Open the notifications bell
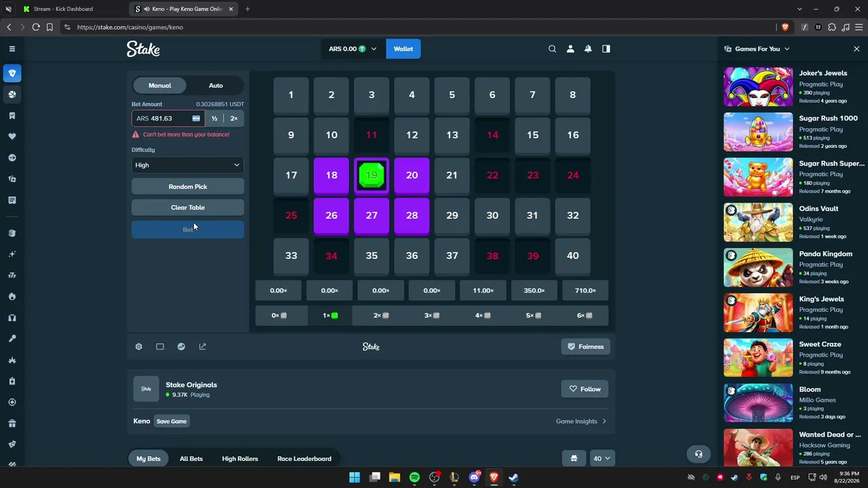868x488 pixels. click(588, 49)
